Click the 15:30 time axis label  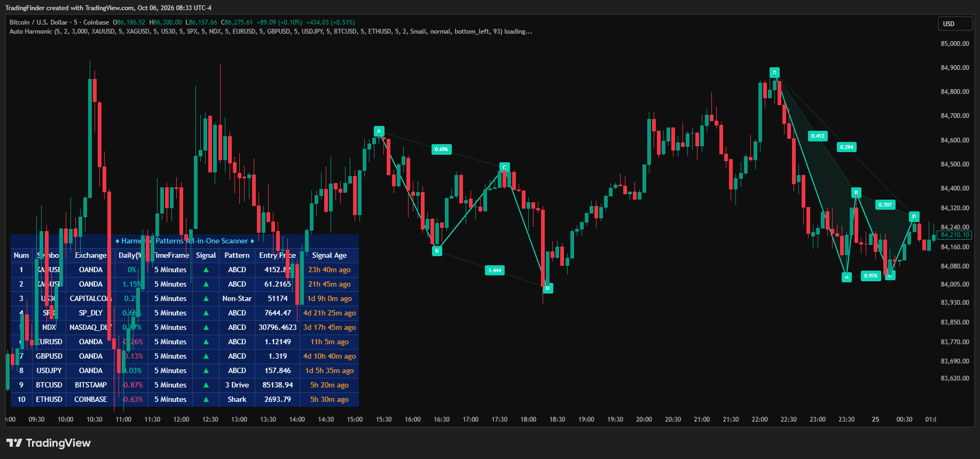383,420
